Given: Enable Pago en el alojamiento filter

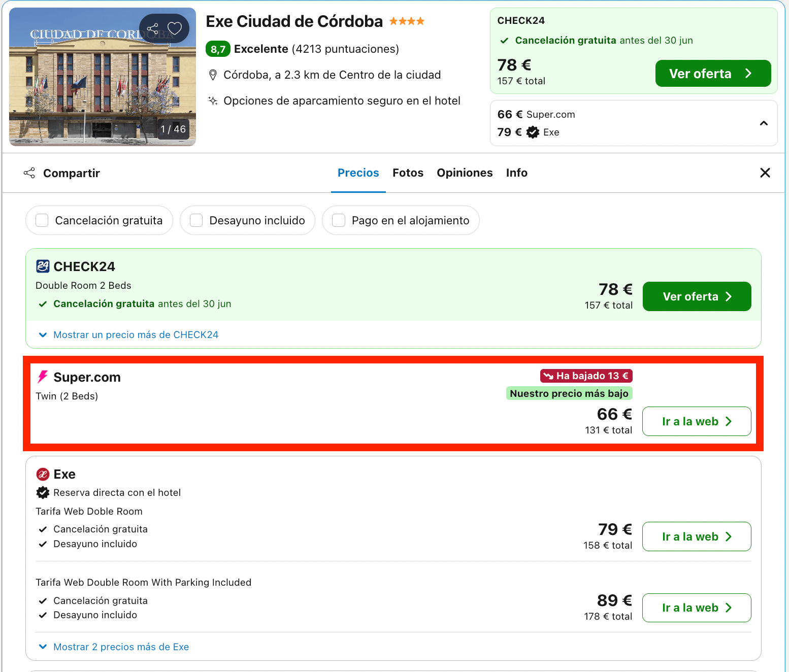Looking at the screenshot, I should (339, 220).
